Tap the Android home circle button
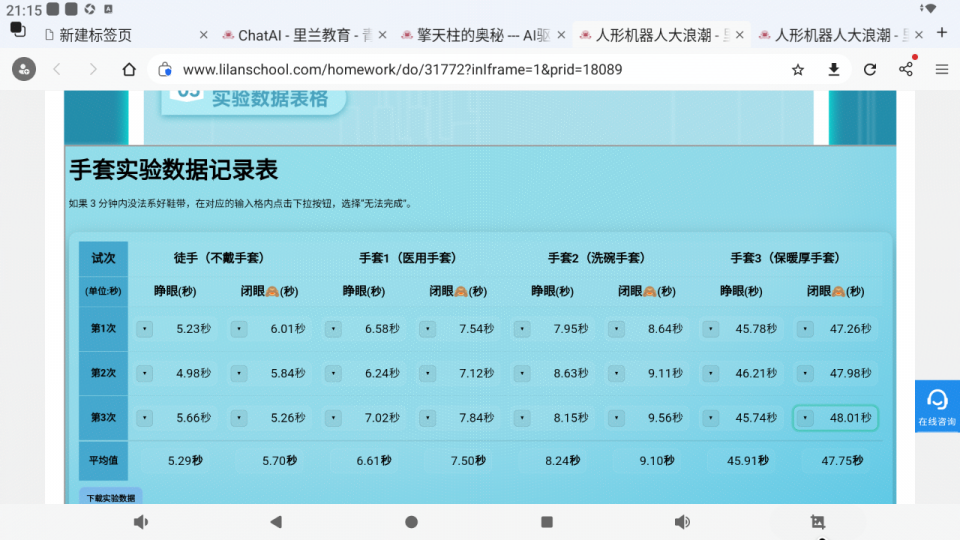This screenshot has width=960, height=540. [x=411, y=522]
